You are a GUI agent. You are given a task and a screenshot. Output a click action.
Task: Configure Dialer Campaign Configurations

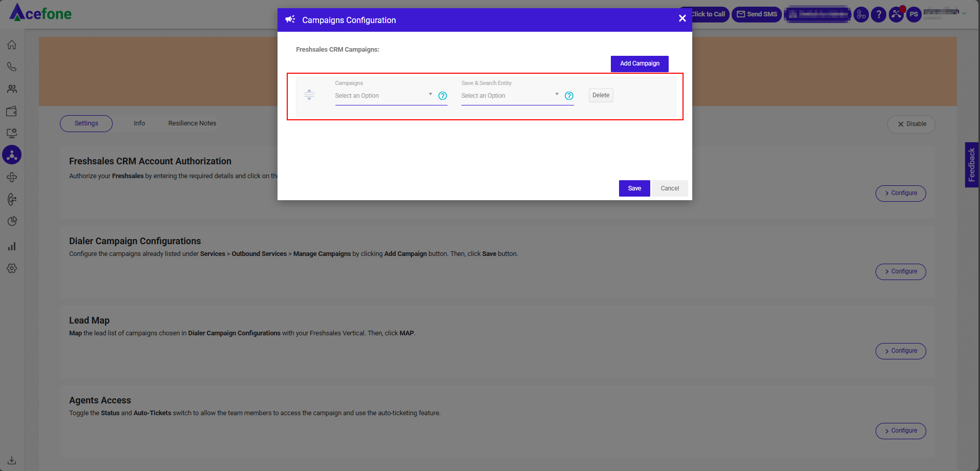pos(901,272)
